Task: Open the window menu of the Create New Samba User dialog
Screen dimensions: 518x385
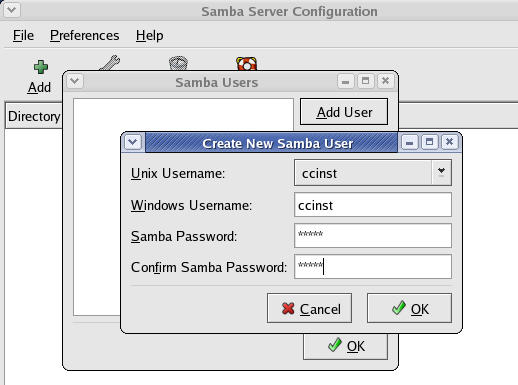Action: [x=133, y=142]
